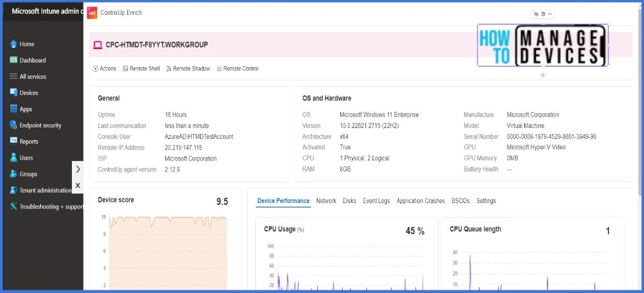This screenshot has height=293, width=644.
Task: Click the Apps grid icon
Action: pyautogui.click(x=14, y=109)
